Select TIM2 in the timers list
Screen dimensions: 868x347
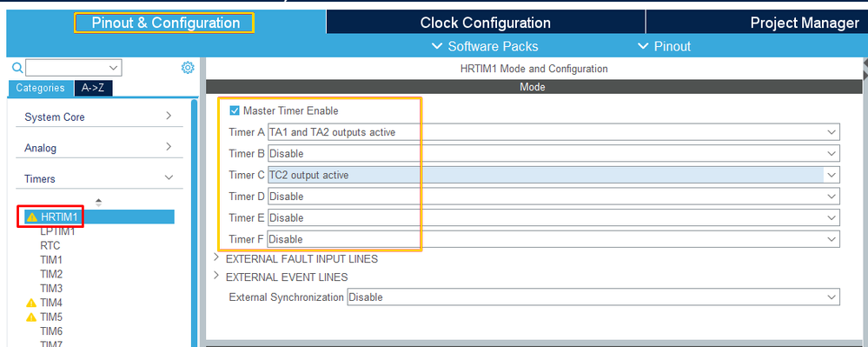pos(51,274)
